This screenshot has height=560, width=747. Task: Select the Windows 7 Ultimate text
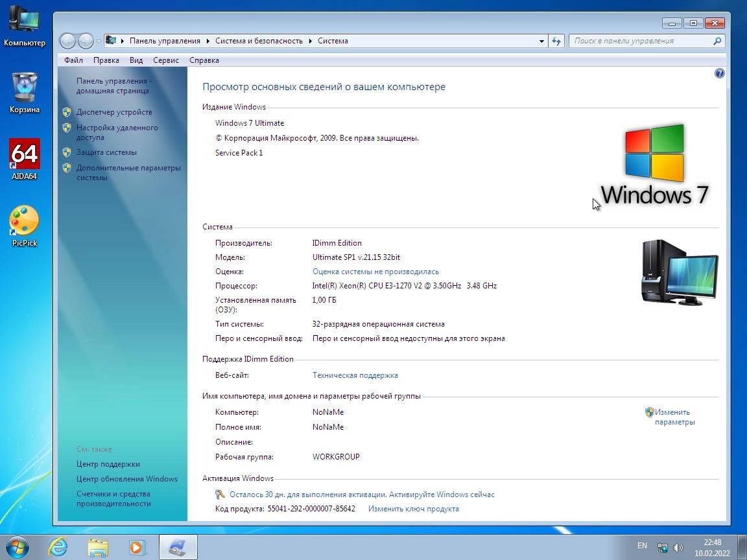[250, 123]
